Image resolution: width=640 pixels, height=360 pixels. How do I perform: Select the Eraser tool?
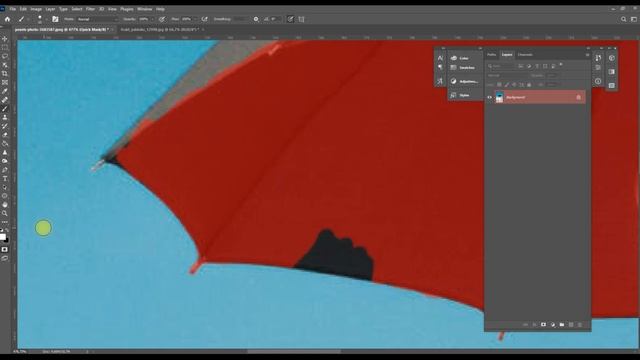[x=5, y=135]
